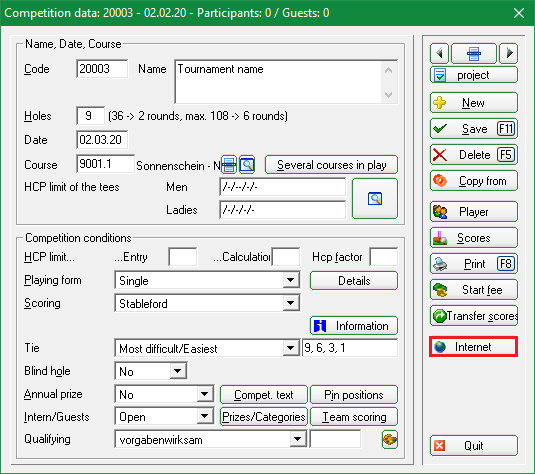
Task: Click the Transfer scores button
Action: click(x=474, y=316)
